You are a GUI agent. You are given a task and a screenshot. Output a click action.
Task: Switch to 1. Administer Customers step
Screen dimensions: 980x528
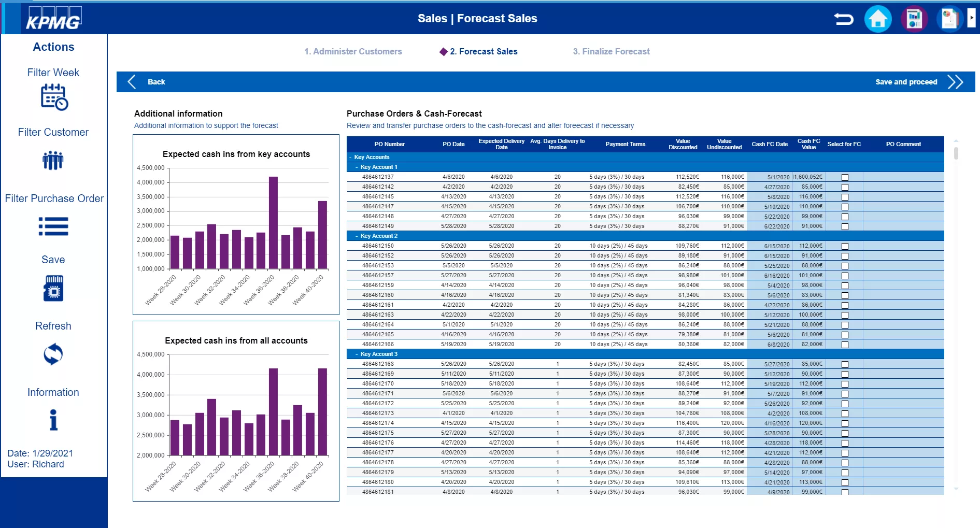[353, 51]
